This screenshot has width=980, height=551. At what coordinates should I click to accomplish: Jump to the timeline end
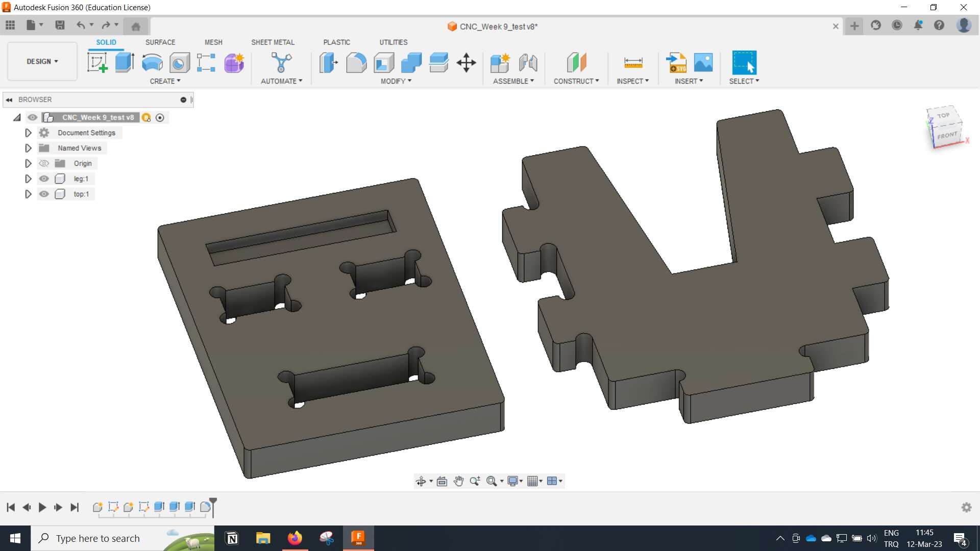[x=75, y=507]
